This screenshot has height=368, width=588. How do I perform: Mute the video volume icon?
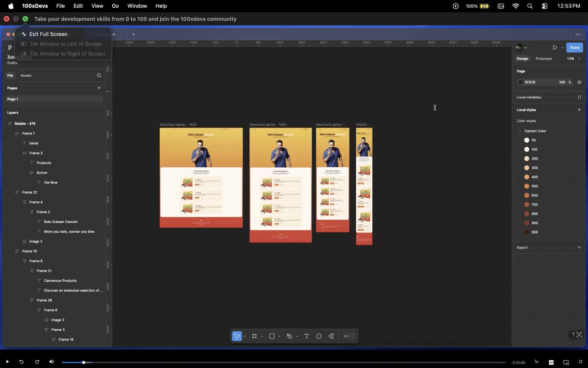(51, 362)
